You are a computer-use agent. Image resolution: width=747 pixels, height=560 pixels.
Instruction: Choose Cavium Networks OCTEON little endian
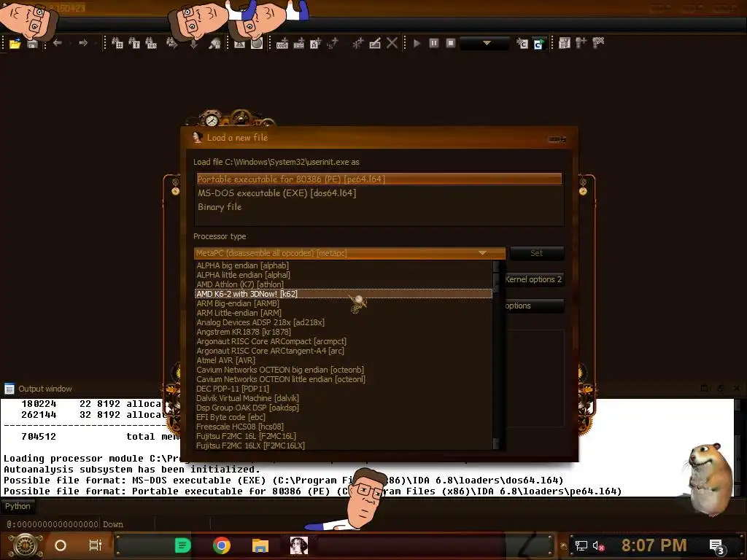pyautogui.click(x=344, y=379)
